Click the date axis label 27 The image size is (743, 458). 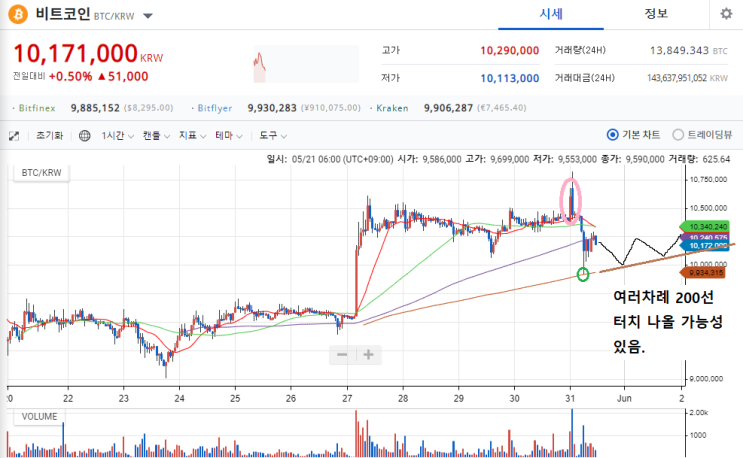[347, 398]
